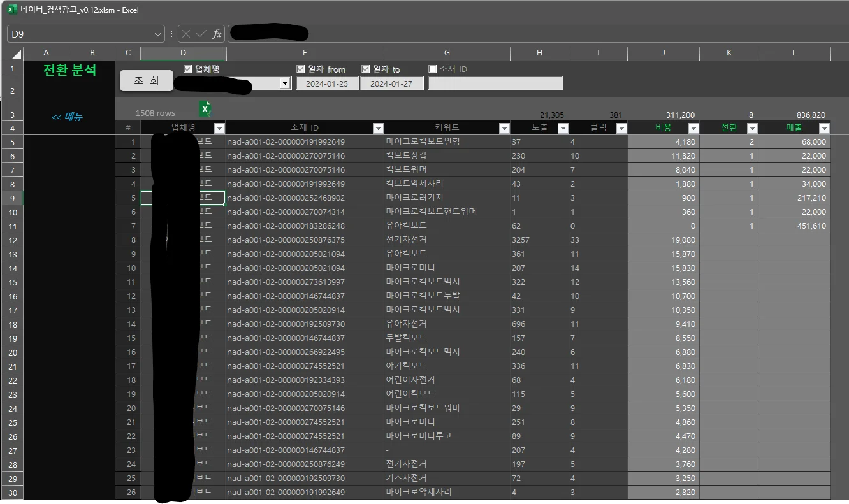This screenshot has height=504, width=849.
Task: Open the 업체명 combo box dropdown
Action: coord(286,83)
